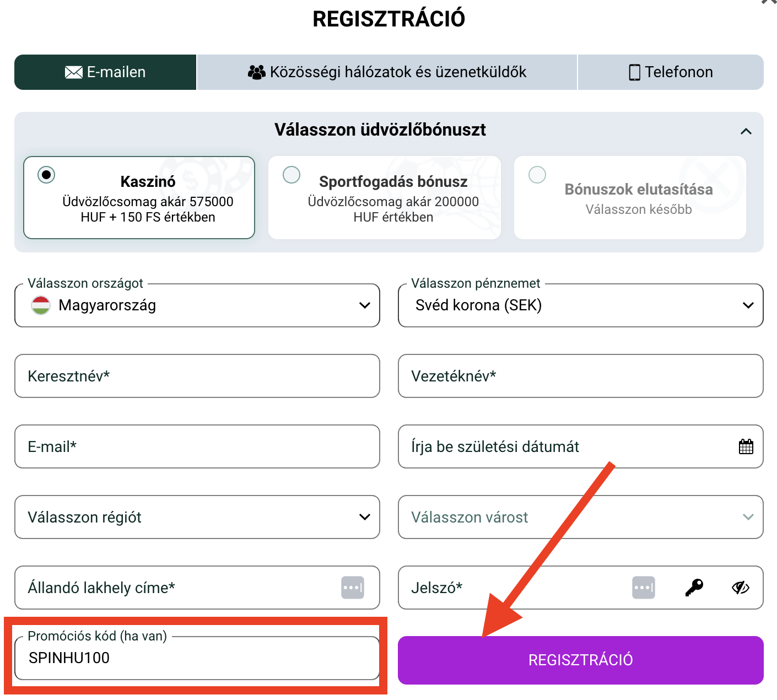Click the Hungarian flag in the country selector

click(x=40, y=305)
